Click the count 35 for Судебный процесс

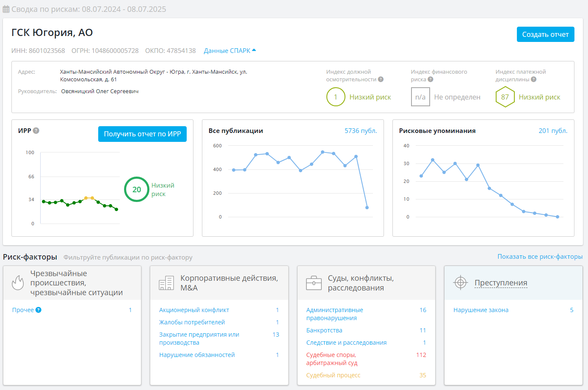pos(423,375)
